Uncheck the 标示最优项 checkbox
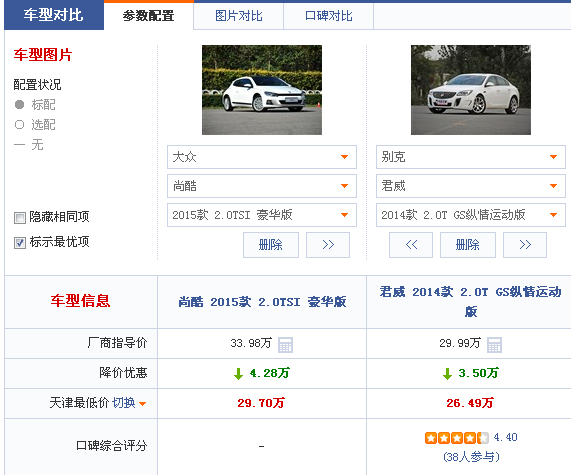The width and height of the screenshot is (571, 475). point(20,243)
